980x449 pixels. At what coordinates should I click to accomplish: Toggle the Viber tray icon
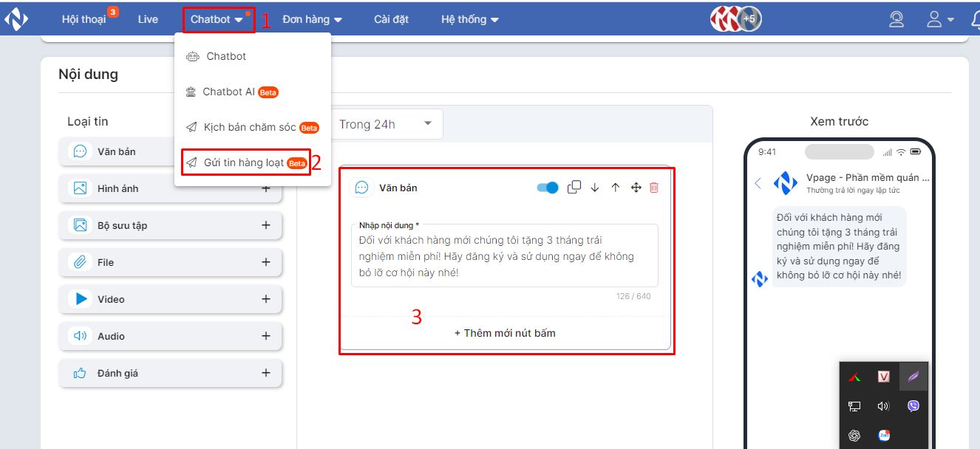click(x=912, y=405)
